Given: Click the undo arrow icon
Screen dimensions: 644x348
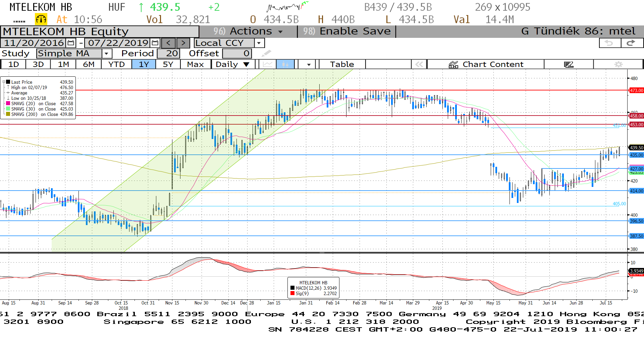Looking at the screenshot, I should [609, 43].
